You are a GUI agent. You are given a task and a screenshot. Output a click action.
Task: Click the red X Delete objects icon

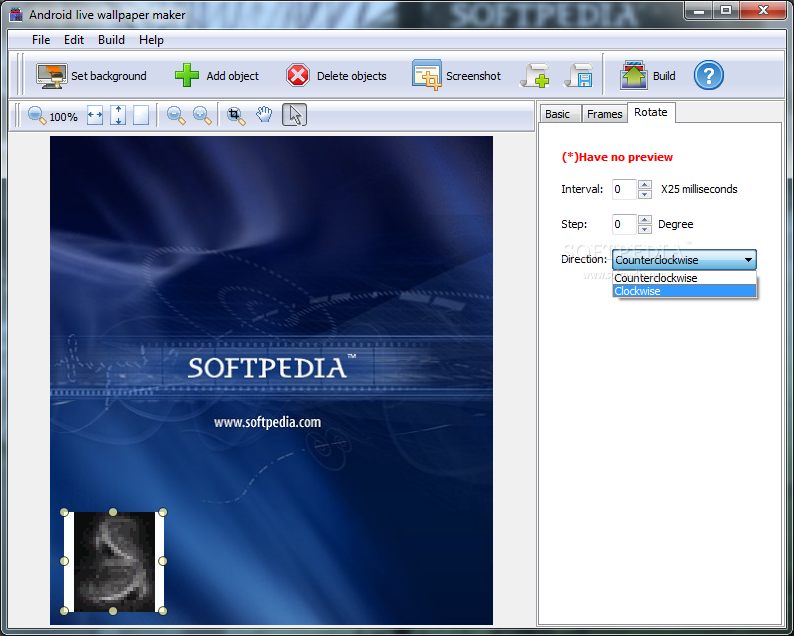pyautogui.click(x=298, y=76)
